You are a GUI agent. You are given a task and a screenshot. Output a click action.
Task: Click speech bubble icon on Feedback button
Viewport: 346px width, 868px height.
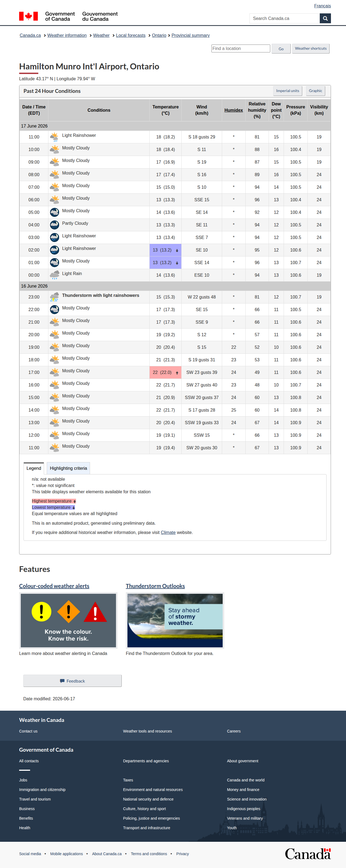click(x=62, y=681)
